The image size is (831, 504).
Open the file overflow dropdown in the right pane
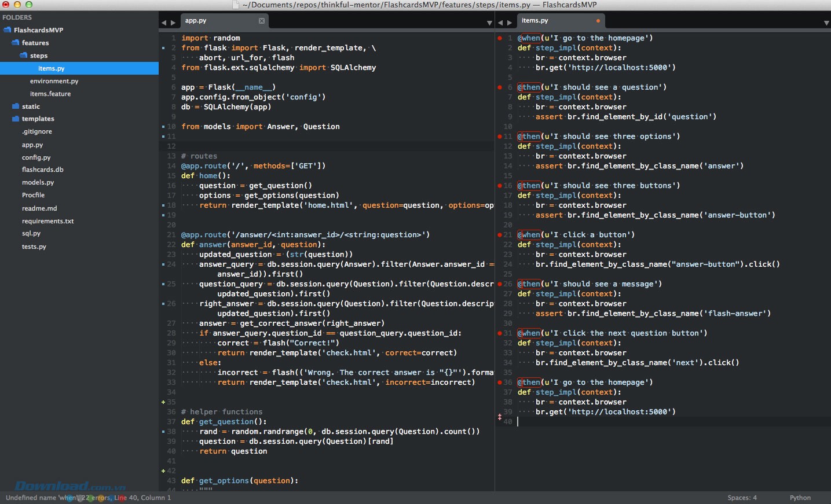pos(827,22)
